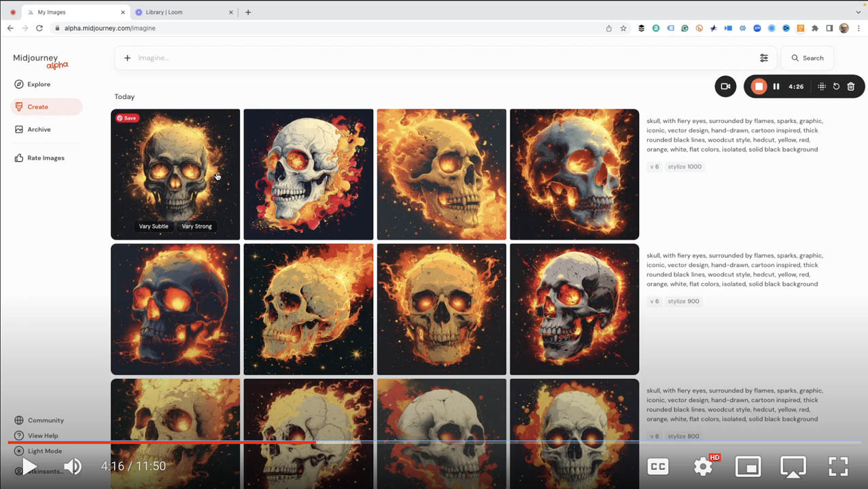868x489 pixels.
Task: Toggle closed captions on the video
Action: tap(657, 466)
